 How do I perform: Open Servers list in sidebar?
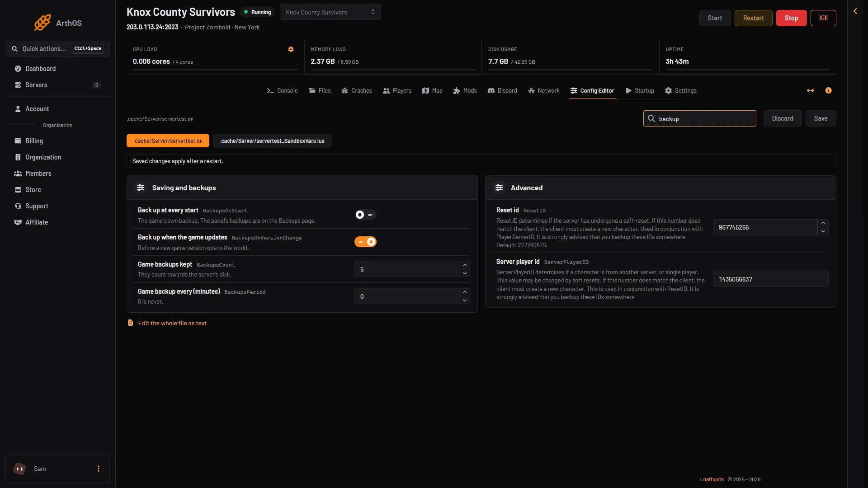click(x=57, y=85)
